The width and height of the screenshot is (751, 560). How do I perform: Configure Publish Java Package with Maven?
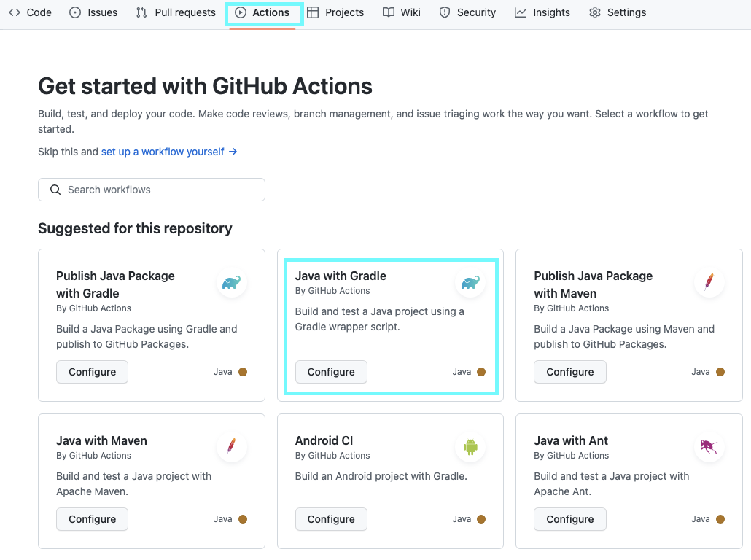click(570, 372)
